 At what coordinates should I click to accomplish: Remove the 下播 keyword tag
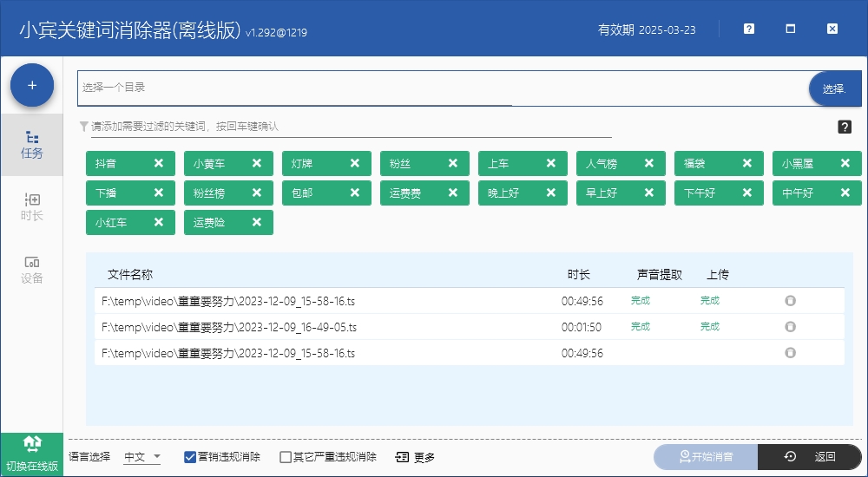[x=158, y=193]
